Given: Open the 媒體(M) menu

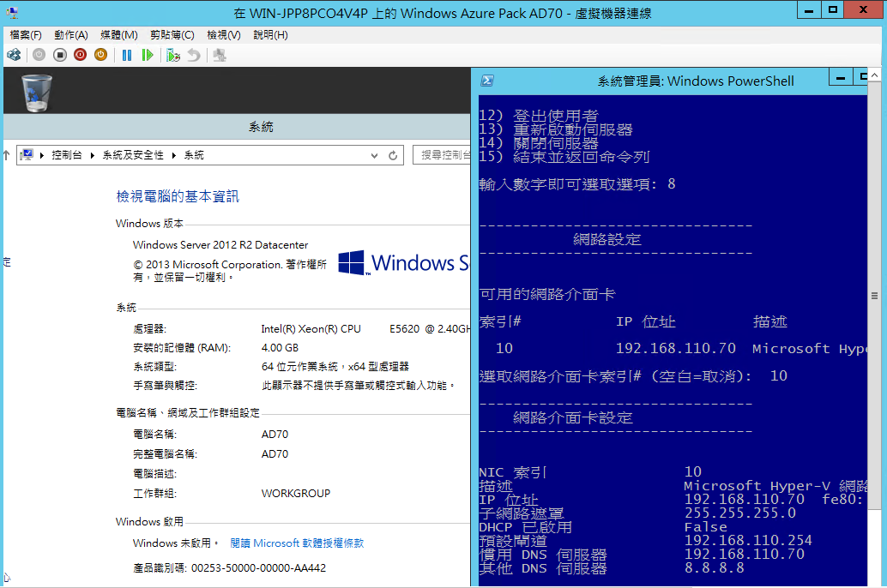Looking at the screenshot, I should pos(118,35).
